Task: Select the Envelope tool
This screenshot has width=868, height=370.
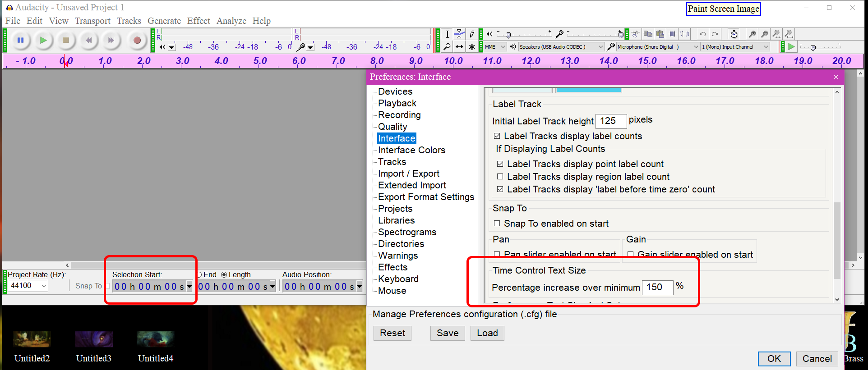Action: (x=459, y=34)
